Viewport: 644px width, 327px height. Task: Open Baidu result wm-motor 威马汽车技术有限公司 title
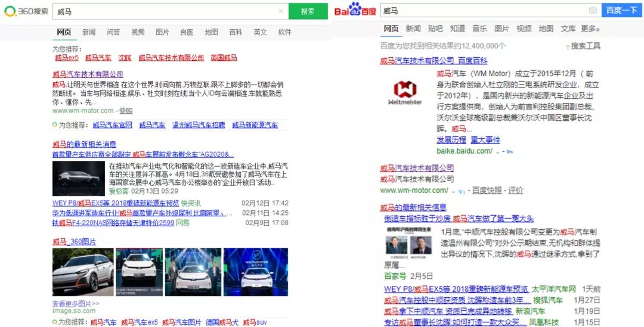417,168
